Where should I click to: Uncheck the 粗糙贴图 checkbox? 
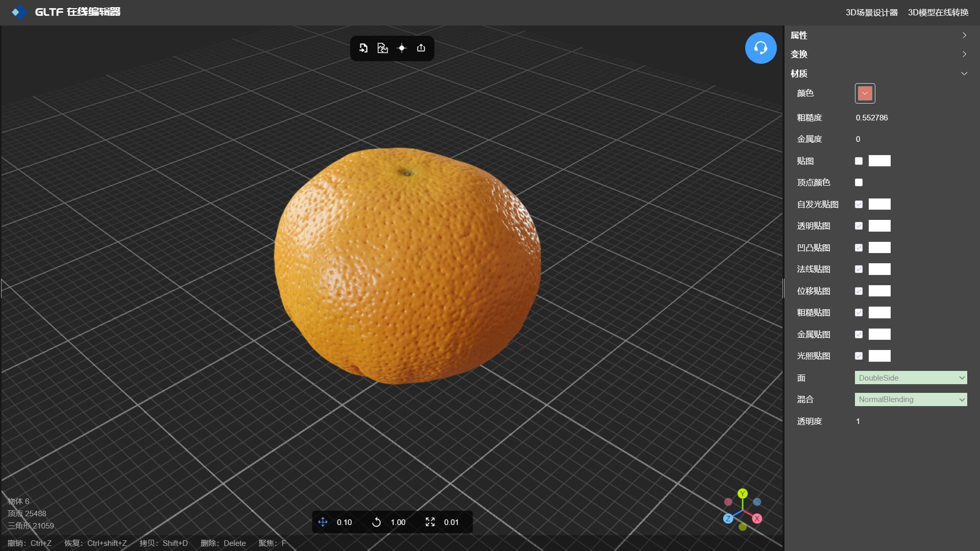tap(859, 312)
